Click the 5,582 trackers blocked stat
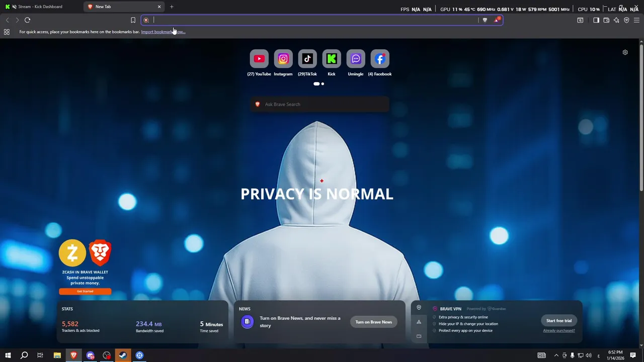The height and width of the screenshot is (362, 644). 80,327
